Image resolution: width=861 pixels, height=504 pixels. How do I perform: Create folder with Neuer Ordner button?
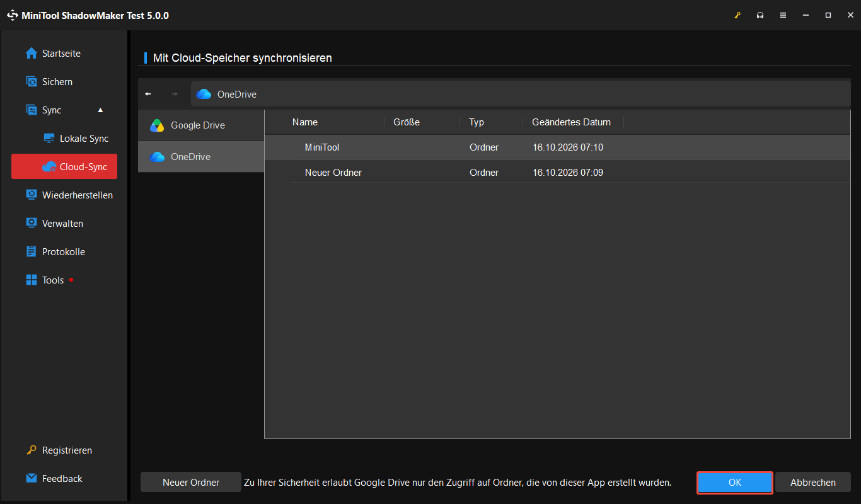click(191, 483)
